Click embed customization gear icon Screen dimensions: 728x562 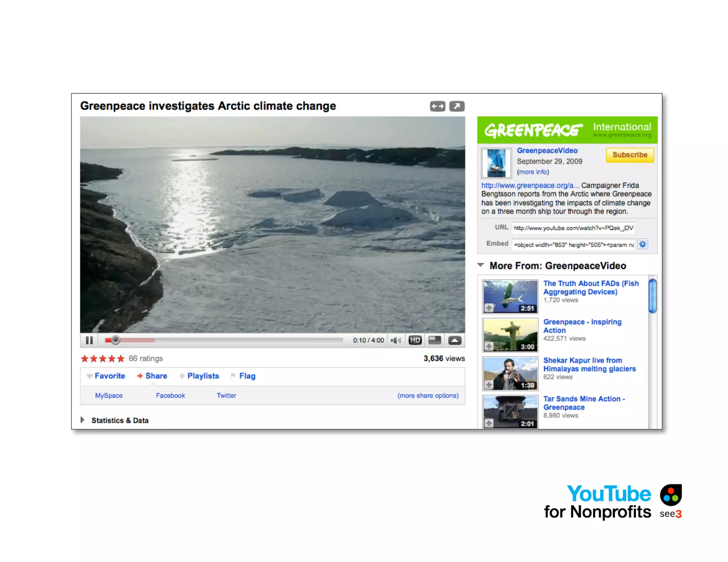[642, 244]
